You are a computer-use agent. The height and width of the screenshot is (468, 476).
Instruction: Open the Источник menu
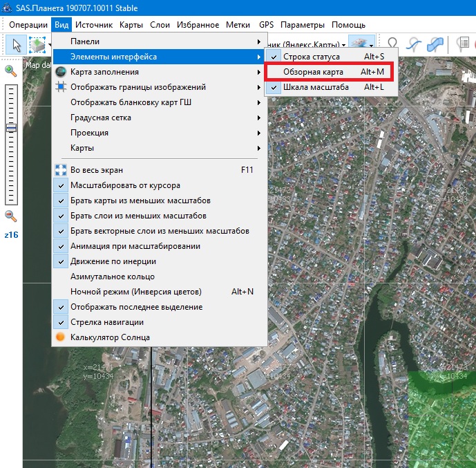pos(94,25)
